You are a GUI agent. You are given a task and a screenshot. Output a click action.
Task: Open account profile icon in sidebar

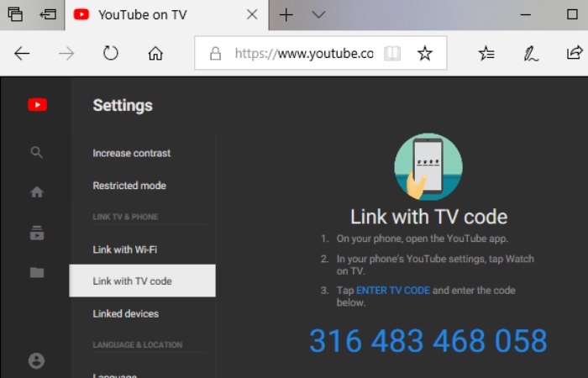(36, 360)
